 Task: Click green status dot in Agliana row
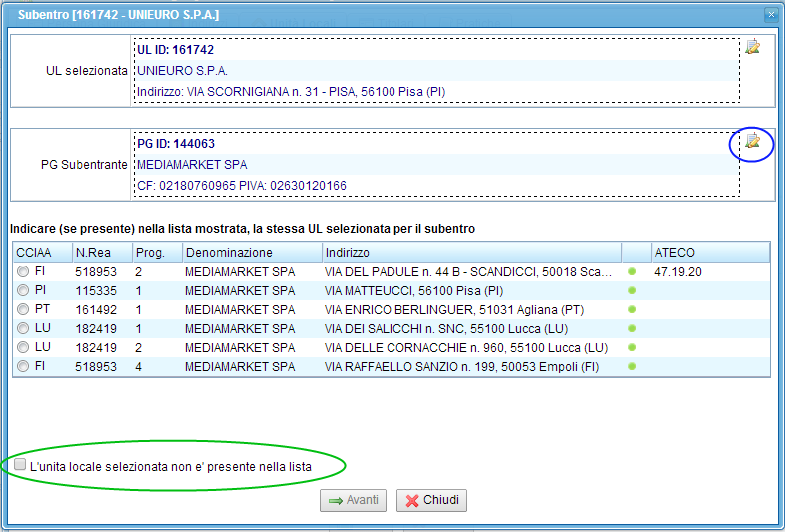[x=632, y=309]
